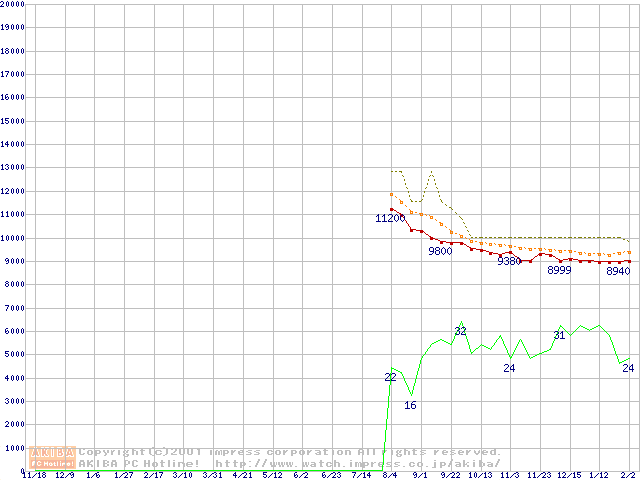Image resolution: width=640 pixels, height=480 pixels.
Task: Click the 8/4 date on the x-axis
Action: [x=390, y=476]
